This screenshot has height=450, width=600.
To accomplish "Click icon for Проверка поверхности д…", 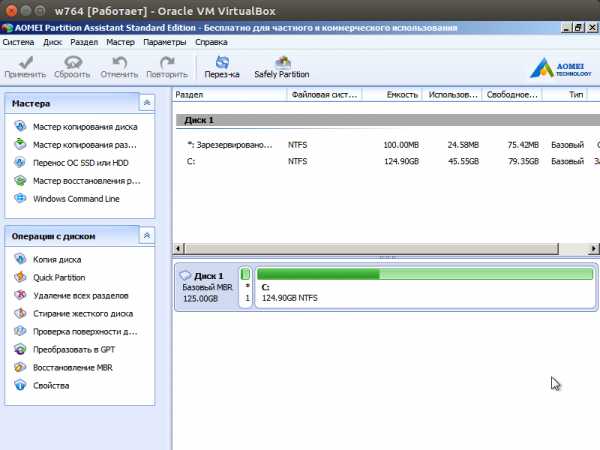I will tap(20, 331).
